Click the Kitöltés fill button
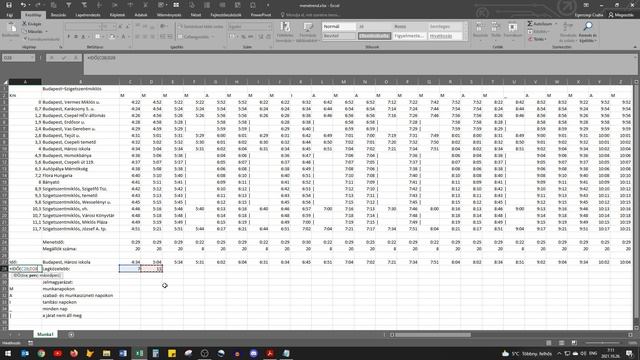Screen dimensions: 640x360 538,31
